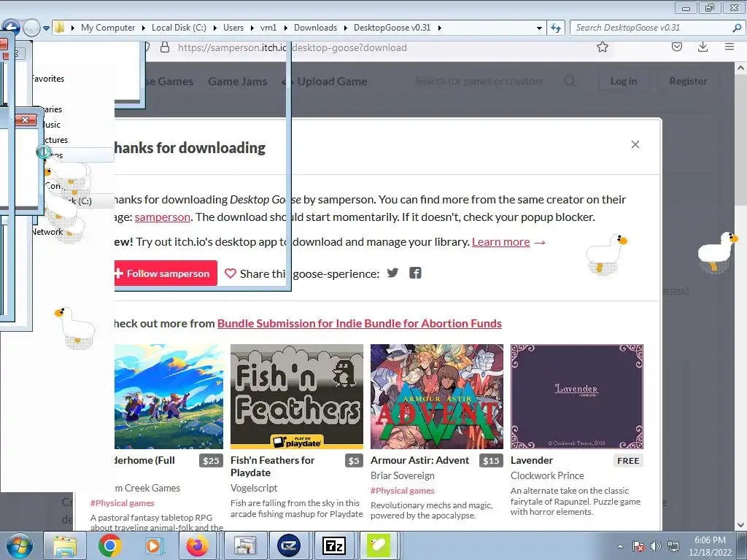Click the Save to Pocket icon
This screenshot has height=560, width=747.
(677, 47)
